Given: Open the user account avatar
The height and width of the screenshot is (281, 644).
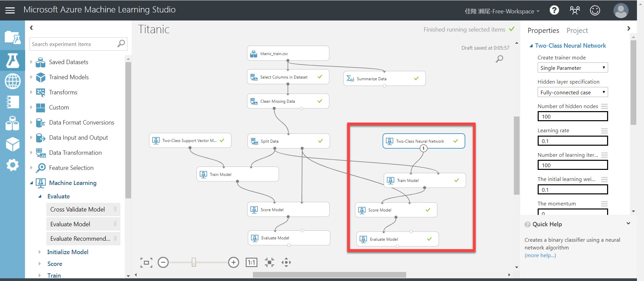Looking at the screenshot, I should [621, 10].
